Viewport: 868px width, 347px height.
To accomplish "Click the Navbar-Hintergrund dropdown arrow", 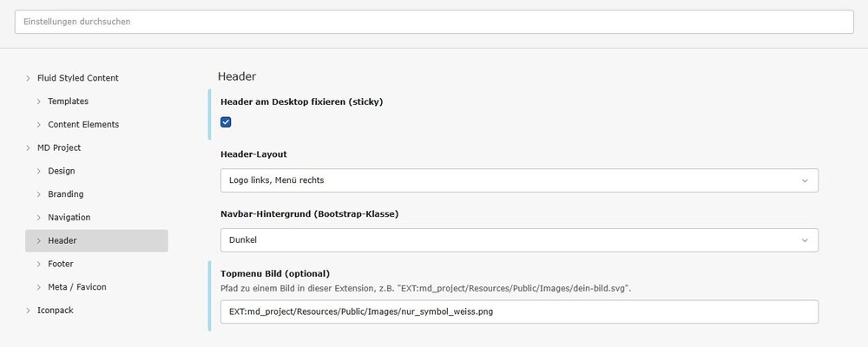I will (x=805, y=240).
